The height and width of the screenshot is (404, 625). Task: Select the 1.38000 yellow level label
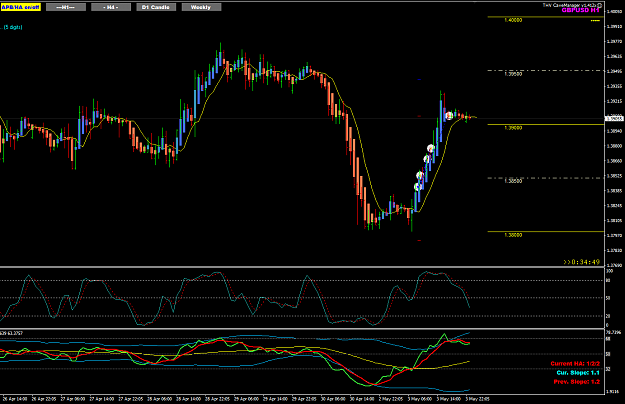pos(513,235)
